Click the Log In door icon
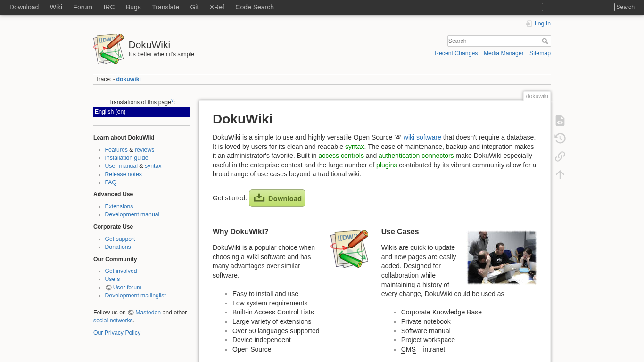The image size is (644, 362). tap(529, 24)
